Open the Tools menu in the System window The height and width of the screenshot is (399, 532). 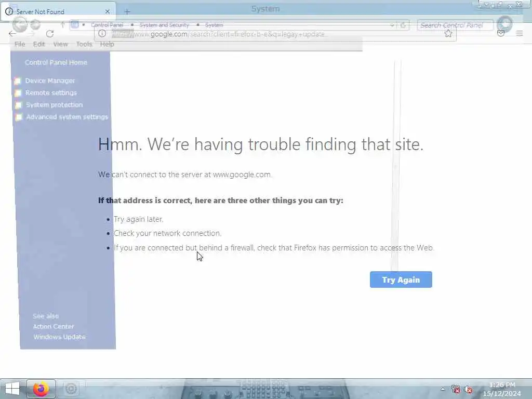click(84, 44)
